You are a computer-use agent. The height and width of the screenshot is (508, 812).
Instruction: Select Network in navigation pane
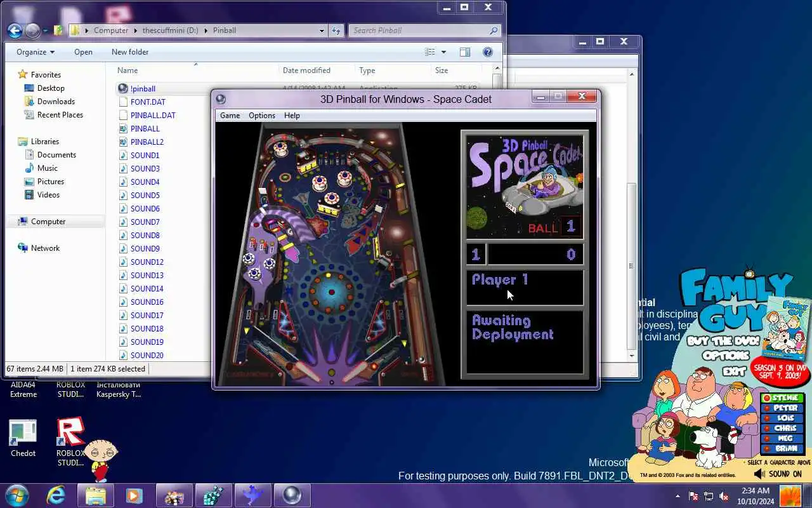pos(45,248)
